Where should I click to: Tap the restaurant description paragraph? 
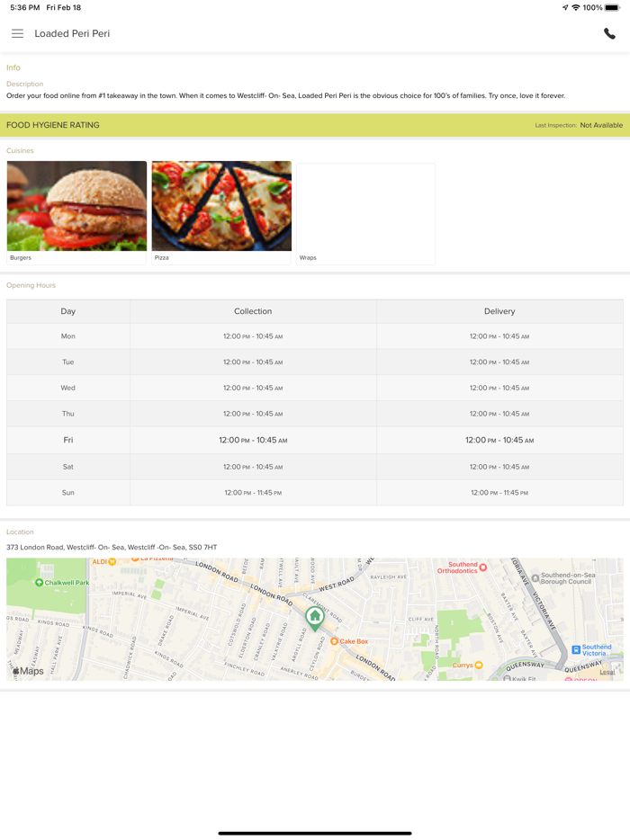point(286,96)
